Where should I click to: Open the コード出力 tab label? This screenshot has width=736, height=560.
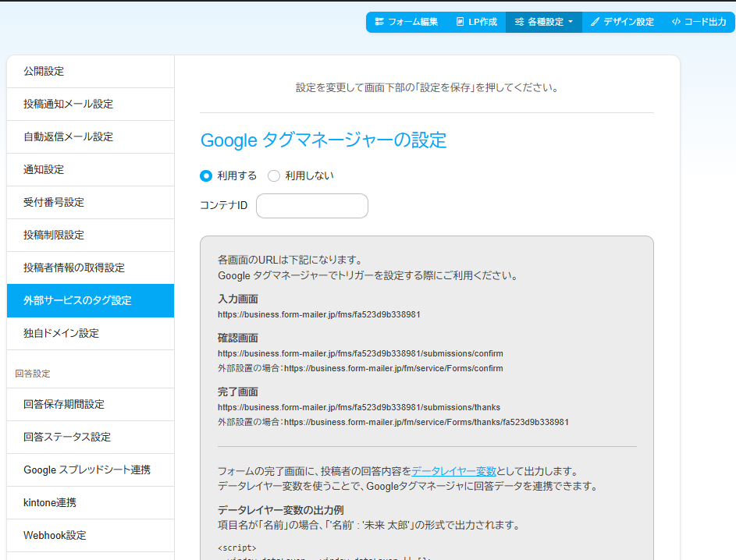705,22
